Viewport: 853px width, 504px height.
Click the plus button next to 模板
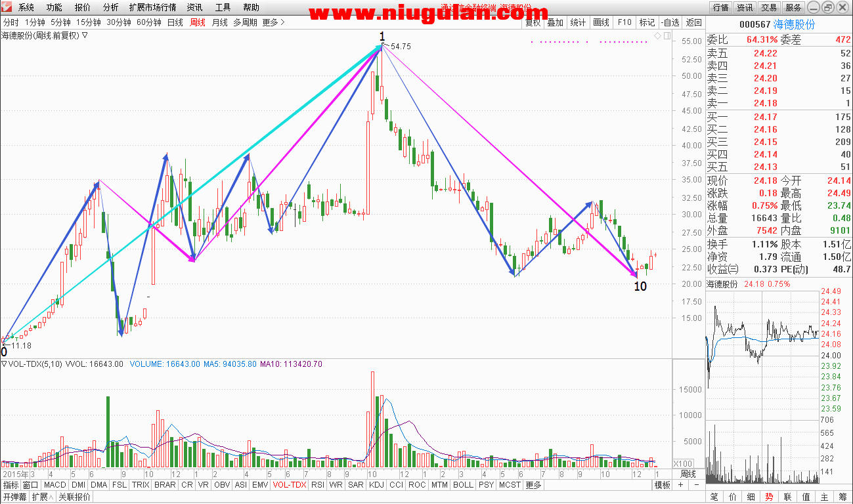[680, 485]
